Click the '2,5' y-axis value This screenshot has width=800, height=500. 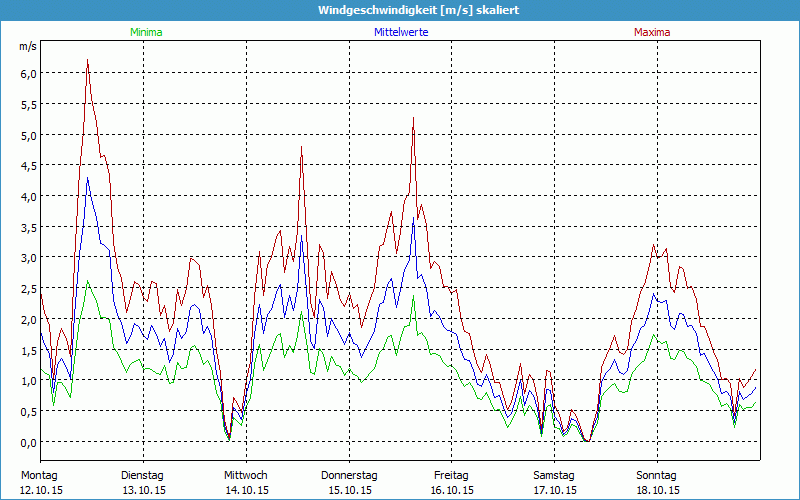(28, 288)
